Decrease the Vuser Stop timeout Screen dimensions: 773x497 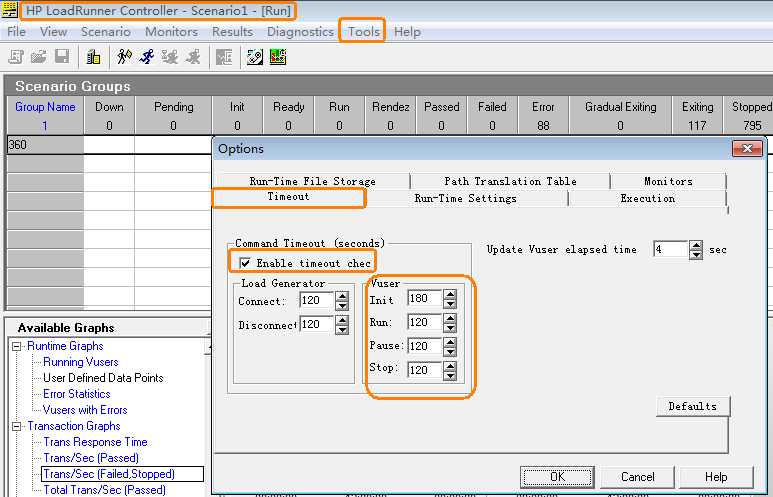[450, 376]
